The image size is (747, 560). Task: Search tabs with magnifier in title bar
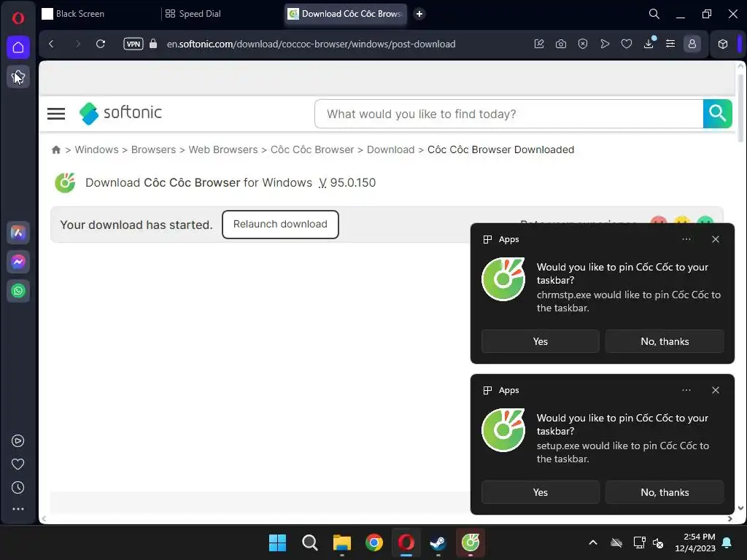[x=654, y=14]
